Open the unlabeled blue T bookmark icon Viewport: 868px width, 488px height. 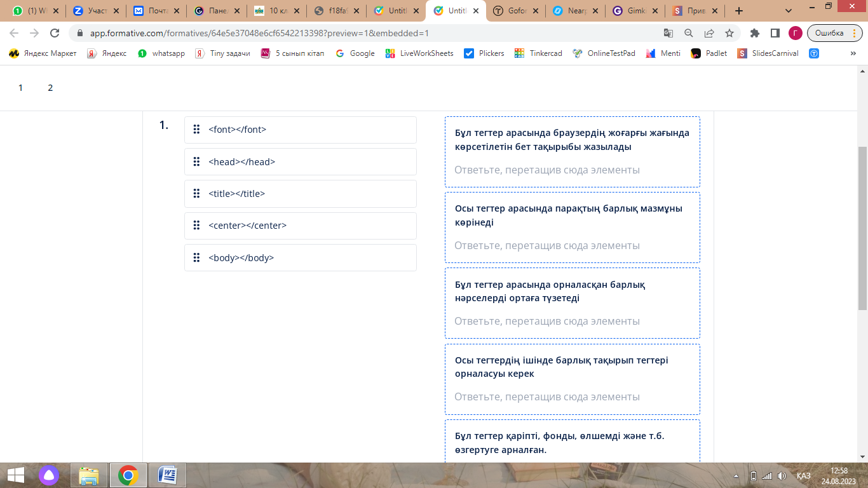pos(814,53)
